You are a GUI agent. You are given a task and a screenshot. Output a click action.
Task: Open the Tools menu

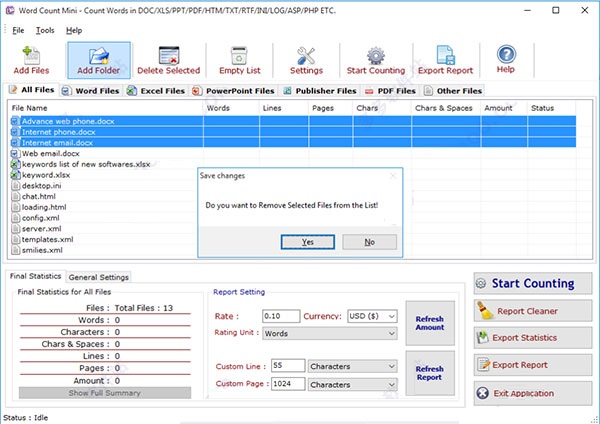tap(45, 30)
